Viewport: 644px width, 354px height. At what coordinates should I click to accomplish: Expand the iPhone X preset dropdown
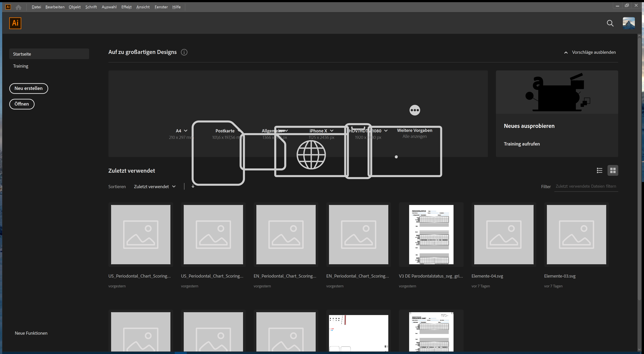pos(332,131)
